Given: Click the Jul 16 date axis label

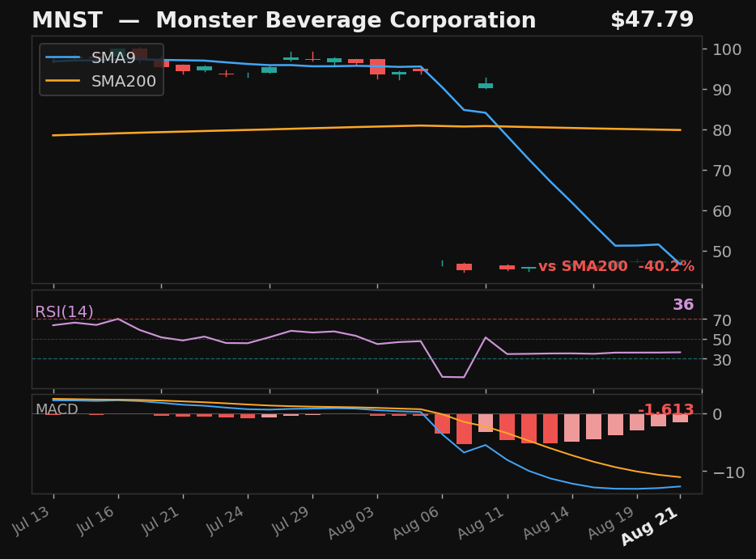Looking at the screenshot, I should point(96,522).
